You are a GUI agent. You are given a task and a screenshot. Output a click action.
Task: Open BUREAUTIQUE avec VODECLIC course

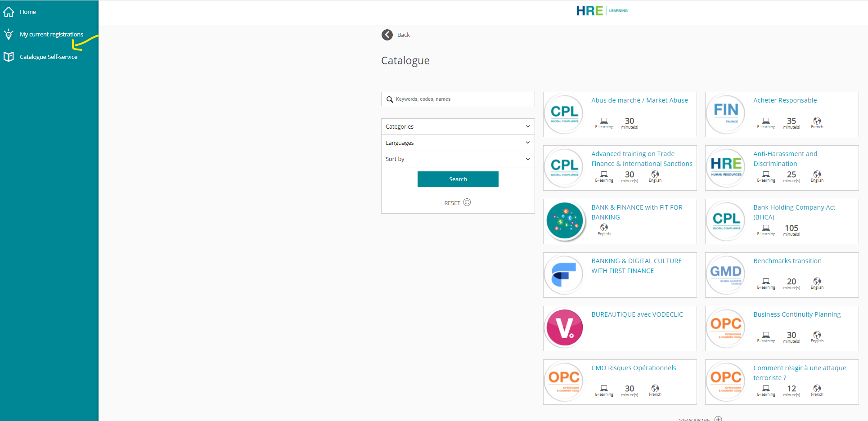coord(637,314)
